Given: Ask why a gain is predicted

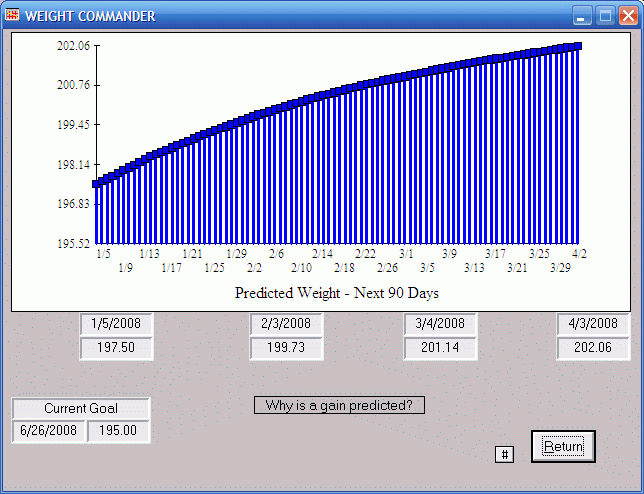Looking at the screenshot, I should pos(340,405).
